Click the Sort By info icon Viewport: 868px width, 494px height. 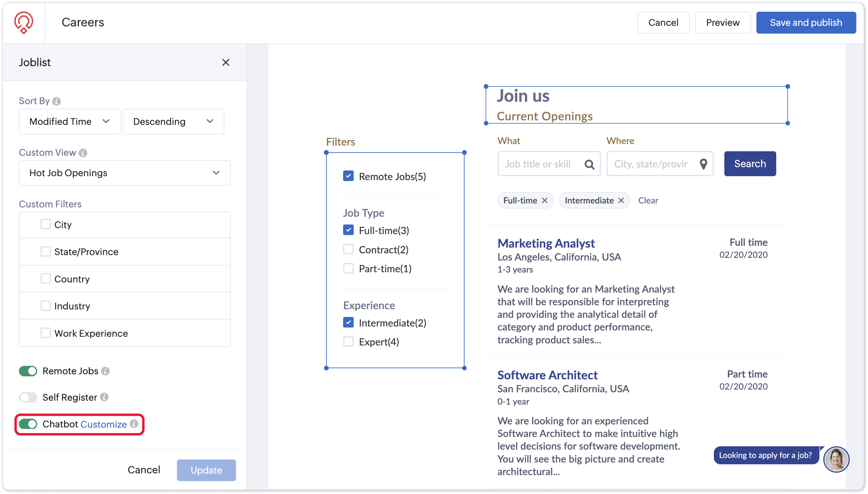point(57,101)
